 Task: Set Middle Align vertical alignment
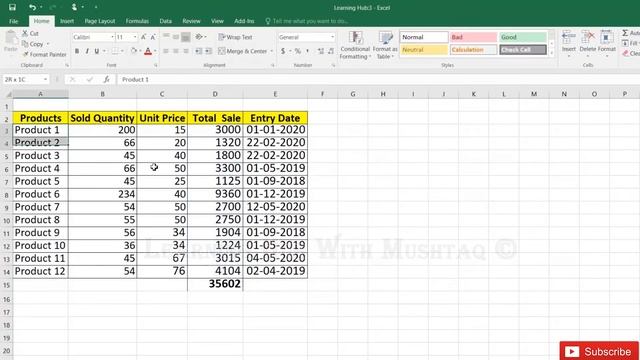tap(176, 37)
